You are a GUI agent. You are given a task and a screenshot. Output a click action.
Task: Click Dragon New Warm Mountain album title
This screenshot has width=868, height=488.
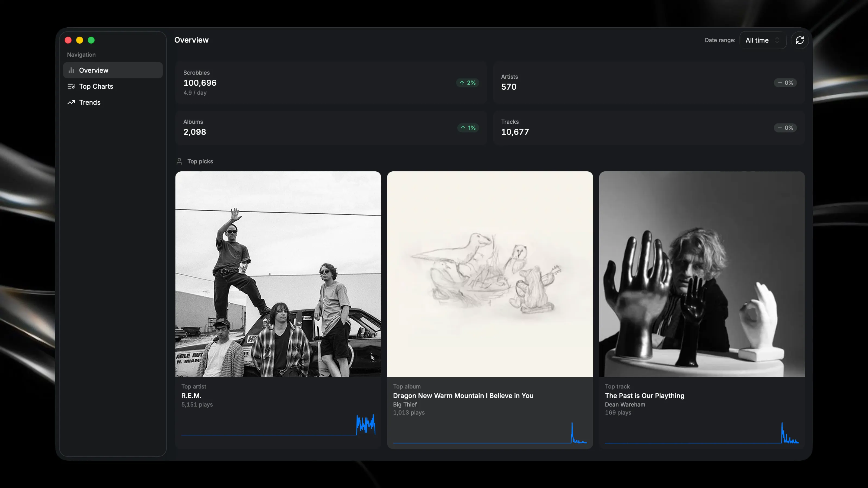(x=463, y=395)
